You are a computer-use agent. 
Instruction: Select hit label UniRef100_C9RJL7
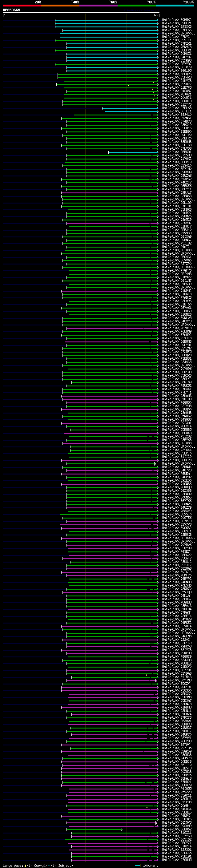(176, 193)
